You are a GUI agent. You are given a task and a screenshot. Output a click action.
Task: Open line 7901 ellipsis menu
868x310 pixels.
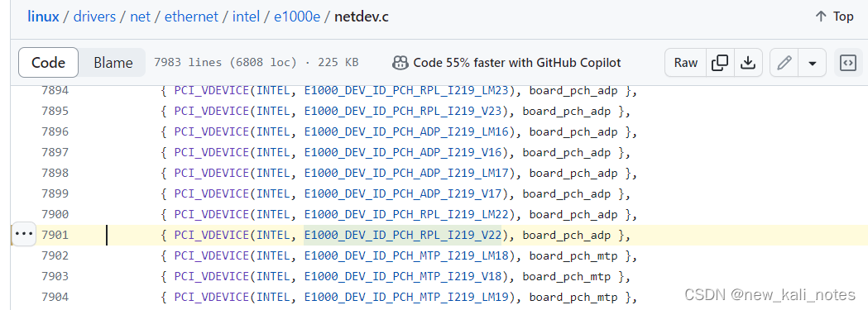[23, 234]
